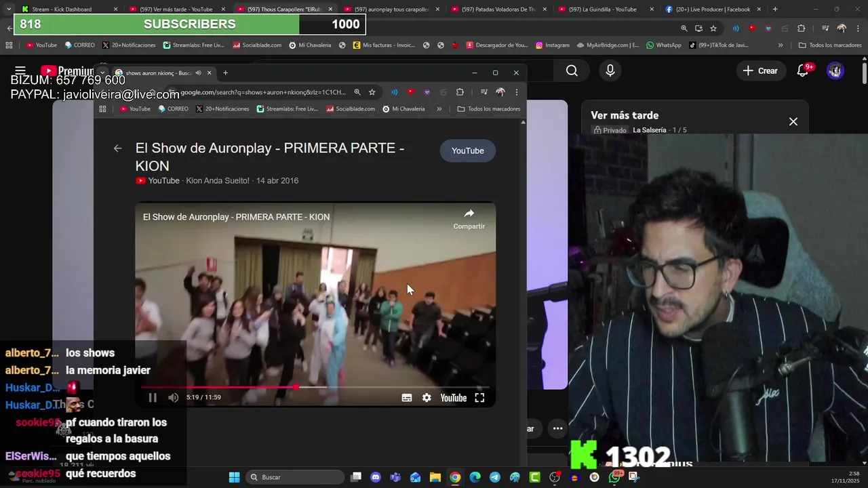This screenshot has height=488, width=868.
Task: Switch to the 'Live Producer | Facebook' tab
Action: pos(713,9)
